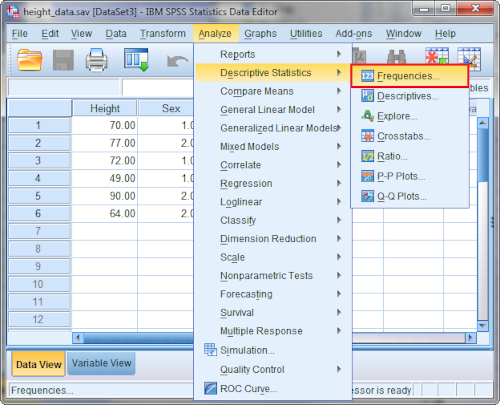Click the Save disk toolbar icon
Image resolution: width=500 pixels, height=405 pixels.
tap(63, 60)
